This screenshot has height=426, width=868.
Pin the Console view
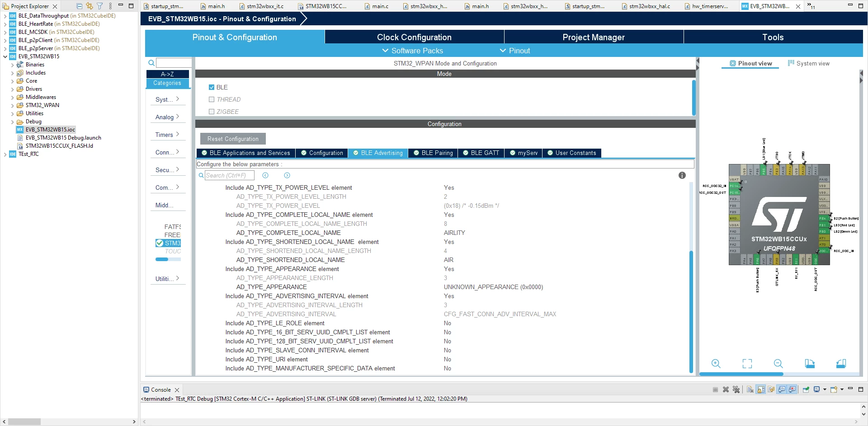click(806, 389)
